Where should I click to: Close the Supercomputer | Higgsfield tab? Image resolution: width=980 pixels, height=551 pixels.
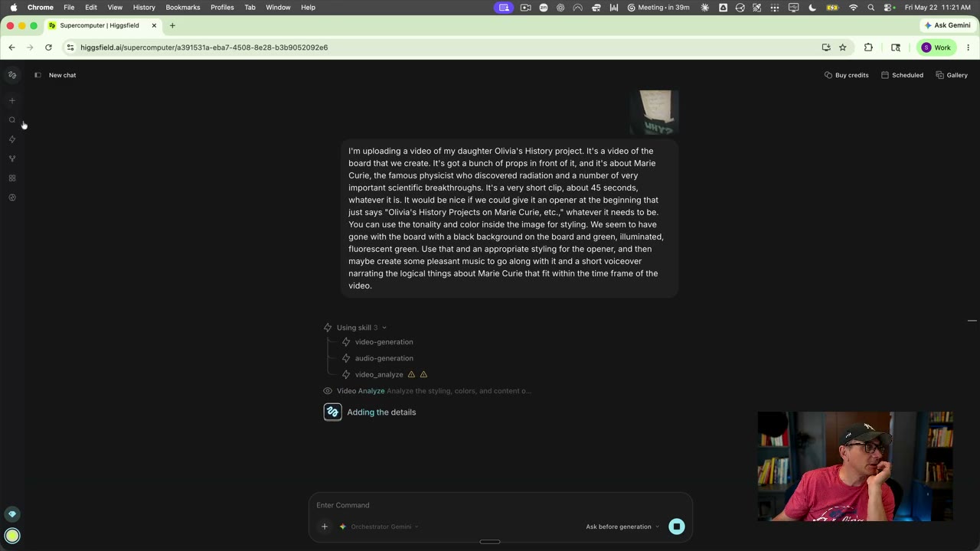154,25
